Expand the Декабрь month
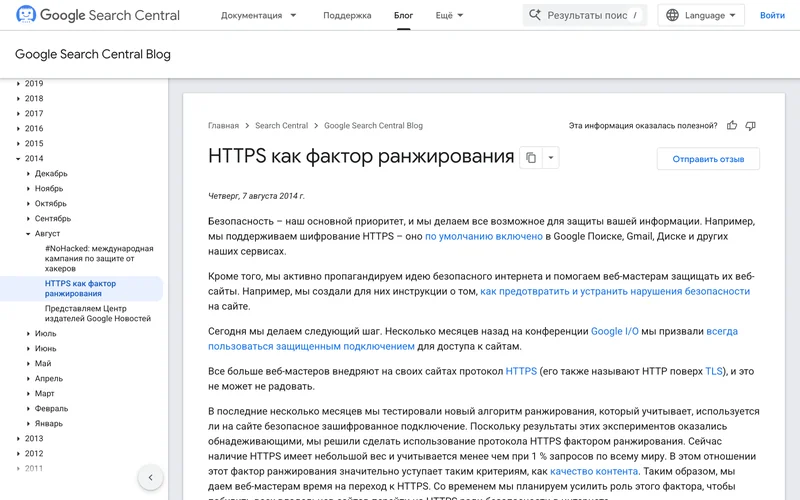The width and height of the screenshot is (800, 500). [29, 173]
